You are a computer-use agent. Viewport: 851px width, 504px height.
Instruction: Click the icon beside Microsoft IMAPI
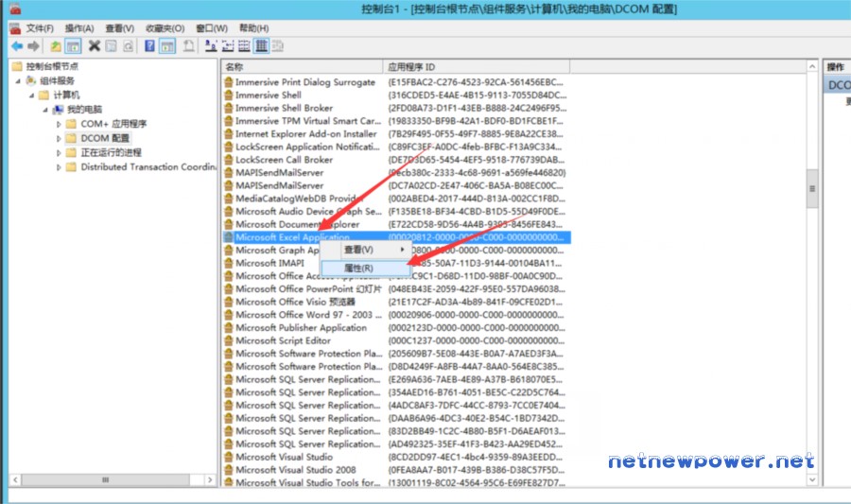tap(229, 263)
